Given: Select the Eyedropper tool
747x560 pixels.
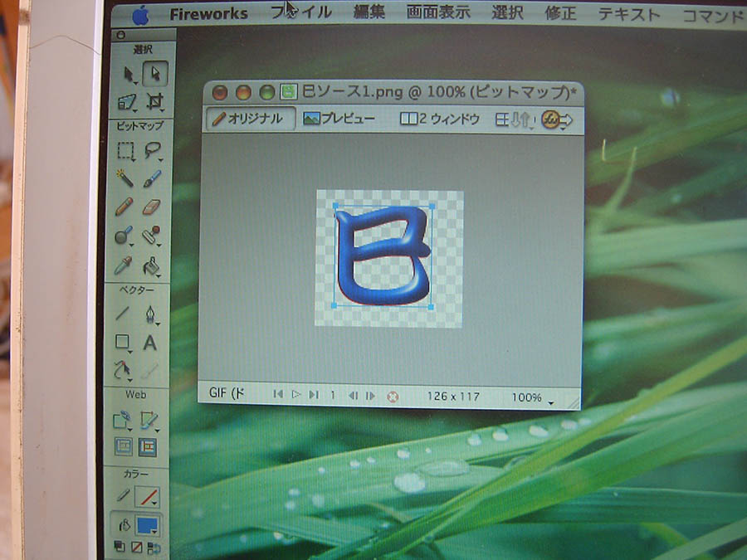Looking at the screenshot, I should coord(123,265).
